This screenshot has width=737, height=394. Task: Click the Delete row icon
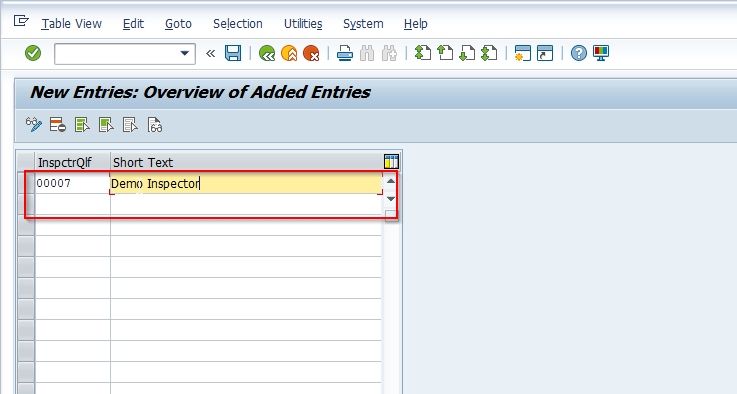[58, 125]
